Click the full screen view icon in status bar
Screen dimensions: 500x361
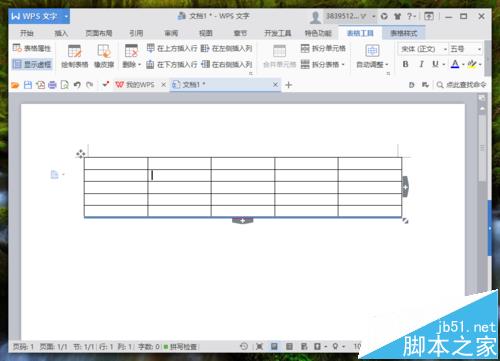[259, 347]
